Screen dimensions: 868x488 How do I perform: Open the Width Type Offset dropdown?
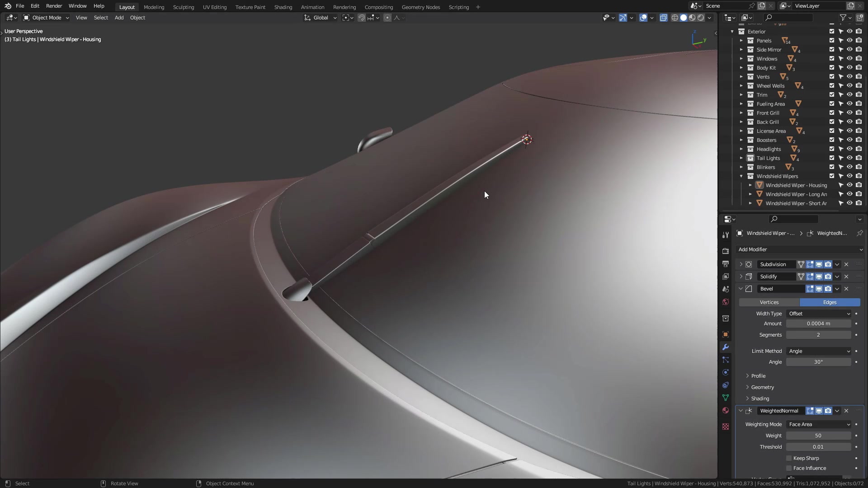[x=819, y=314]
